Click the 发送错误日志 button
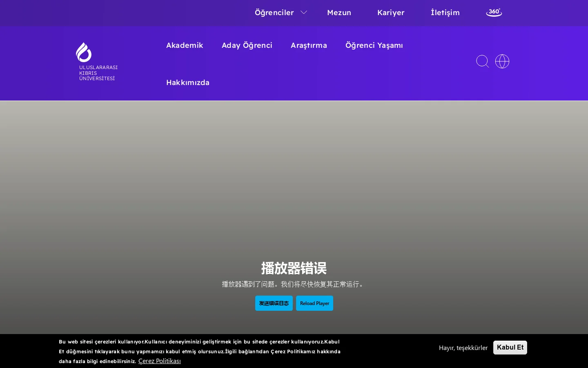This screenshot has width=588, height=368. pyautogui.click(x=274, y=303)
